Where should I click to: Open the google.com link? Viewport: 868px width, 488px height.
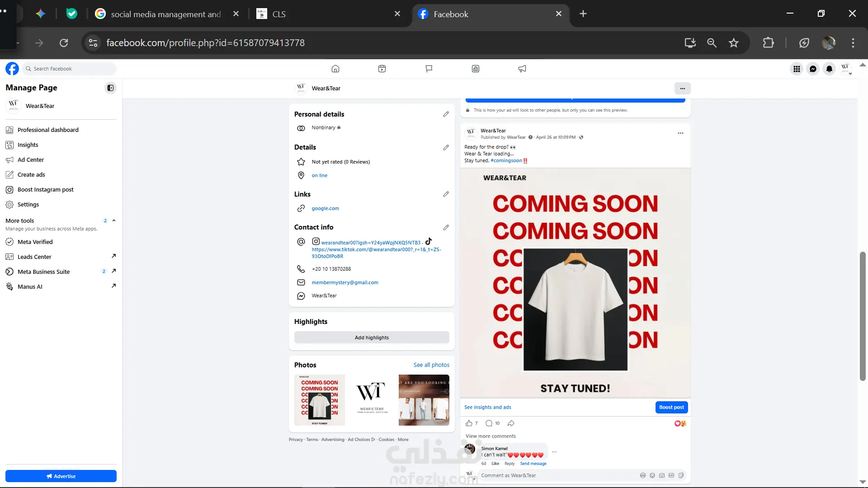click(x=325, y=209)
